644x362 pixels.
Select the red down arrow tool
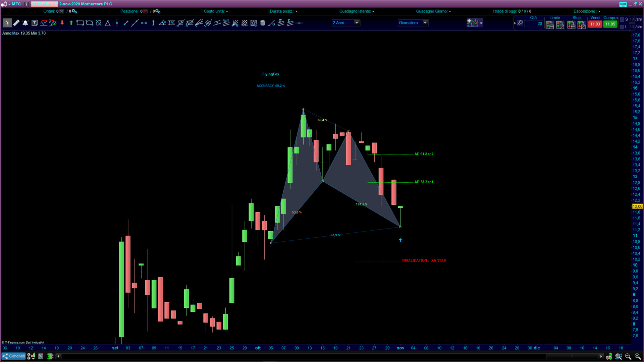click(x=62, y=23)
